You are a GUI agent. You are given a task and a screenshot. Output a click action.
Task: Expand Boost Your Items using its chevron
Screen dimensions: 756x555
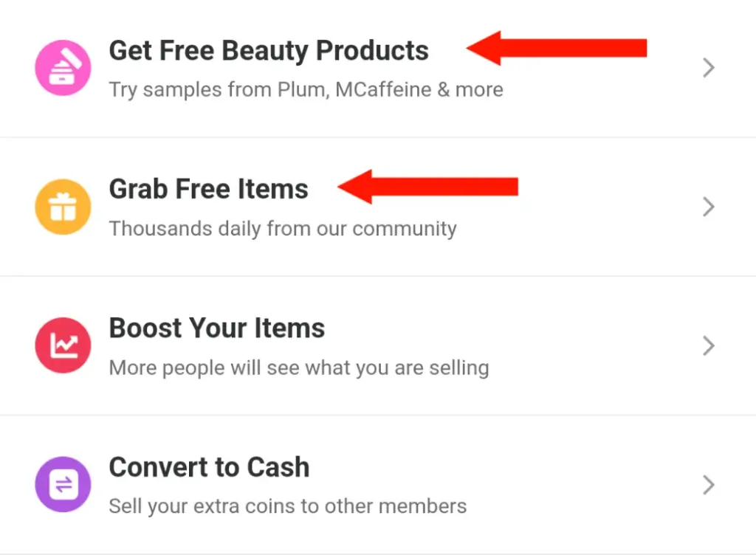click(x=708, y=345)
